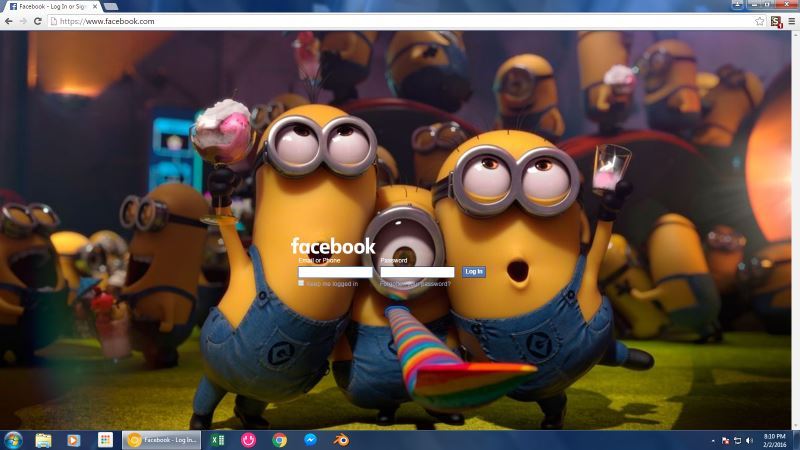Show hidden system tray icons
This screenshot has width=800, height=450.
[713, 441]
